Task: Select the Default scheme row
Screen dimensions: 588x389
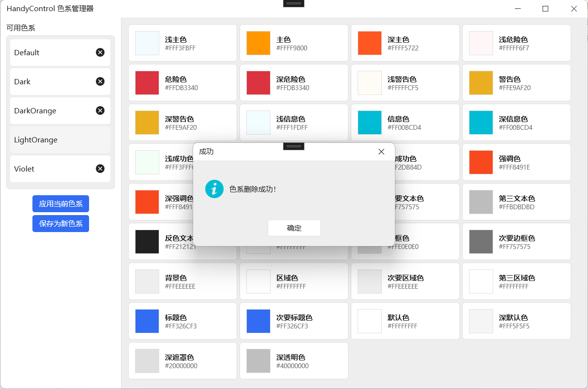Action: 60,52
